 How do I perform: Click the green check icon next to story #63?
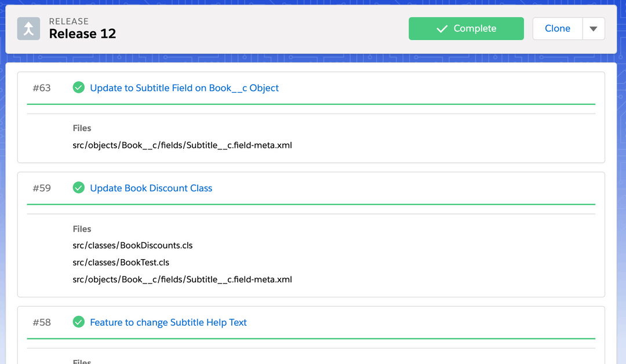point(78,88)
